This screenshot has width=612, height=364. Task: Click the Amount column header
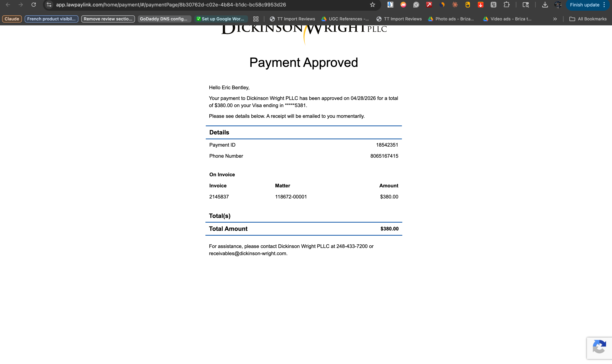click(389, 186)
